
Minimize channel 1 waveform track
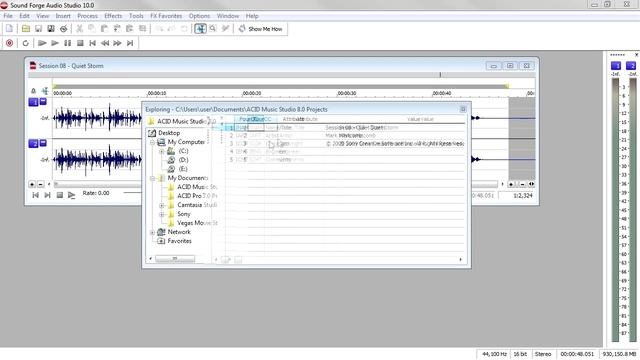pos(43,101)
